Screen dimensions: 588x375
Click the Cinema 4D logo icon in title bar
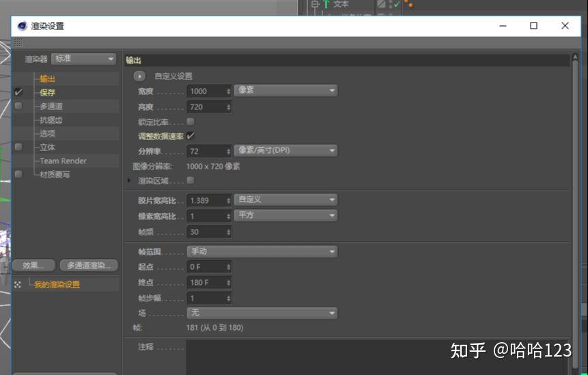point(22,26)
